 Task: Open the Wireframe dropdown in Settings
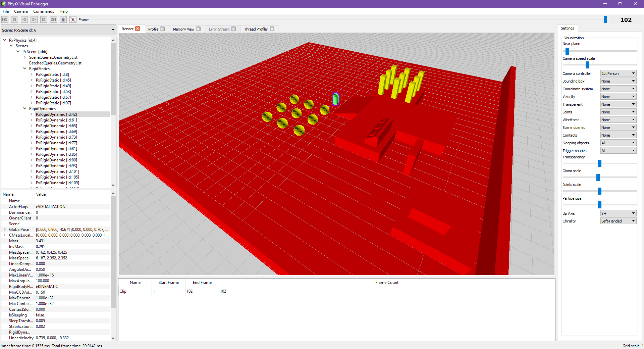pyautogui.click(x=618, y=120)
